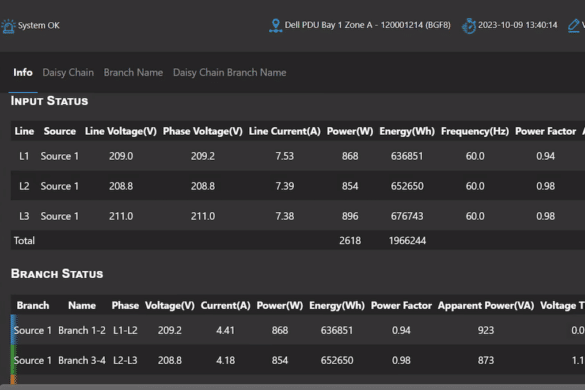The width and height of the screenshot is (585, 390).
Task: Click the Energy(Wh) header in Branch Status
Action: coord(337,306)
